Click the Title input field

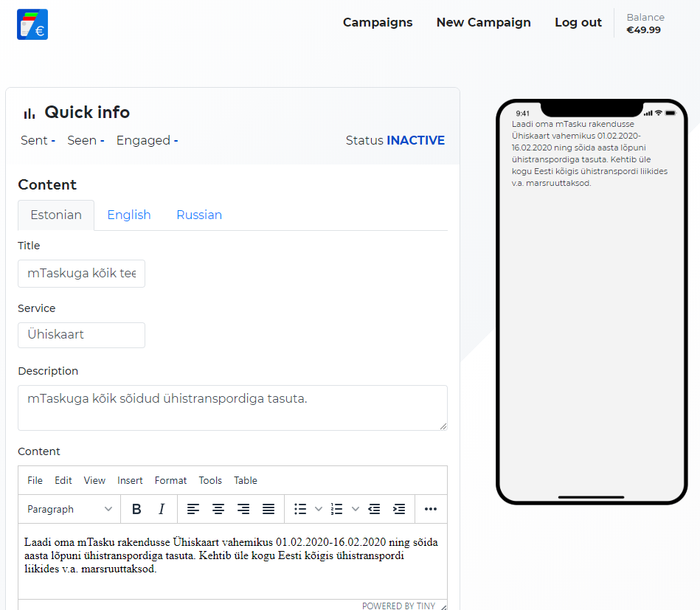[81, 274]
